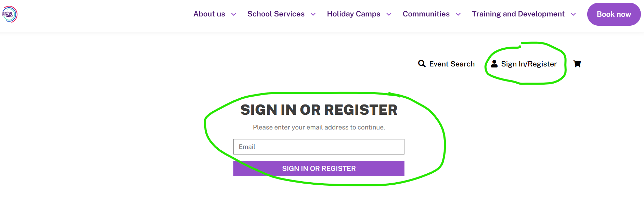Expand the About us chevron

234,14
